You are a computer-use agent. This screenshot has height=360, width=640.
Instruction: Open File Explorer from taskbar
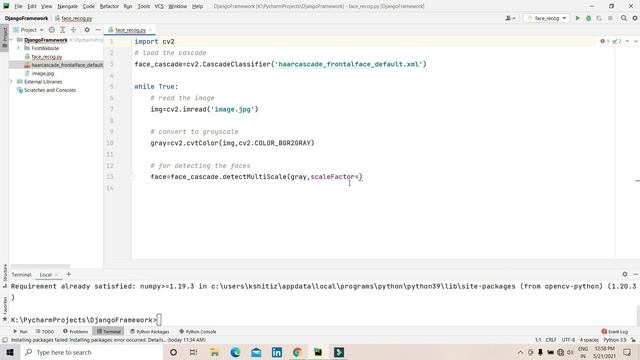(x=214, y=352)
